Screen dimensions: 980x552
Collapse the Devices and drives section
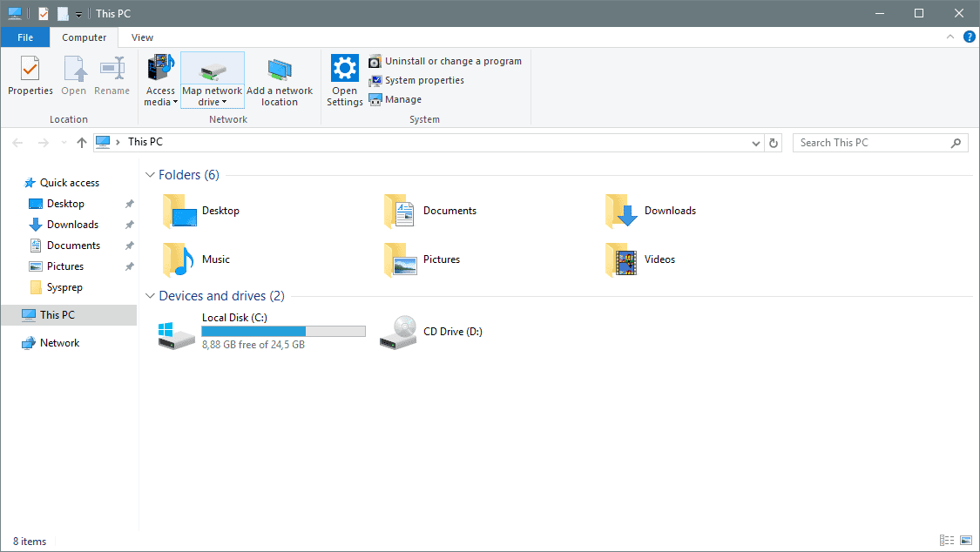[150, 295]
